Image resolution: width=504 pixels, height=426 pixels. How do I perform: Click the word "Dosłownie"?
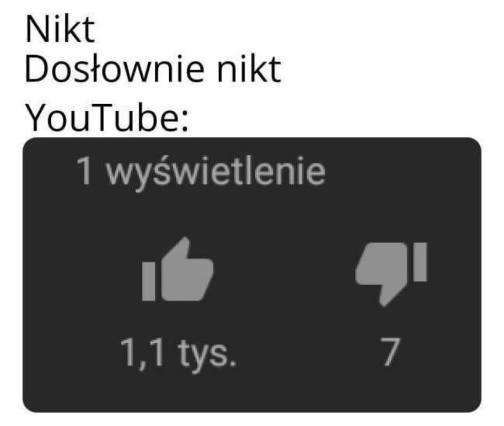tap(115, 69)
